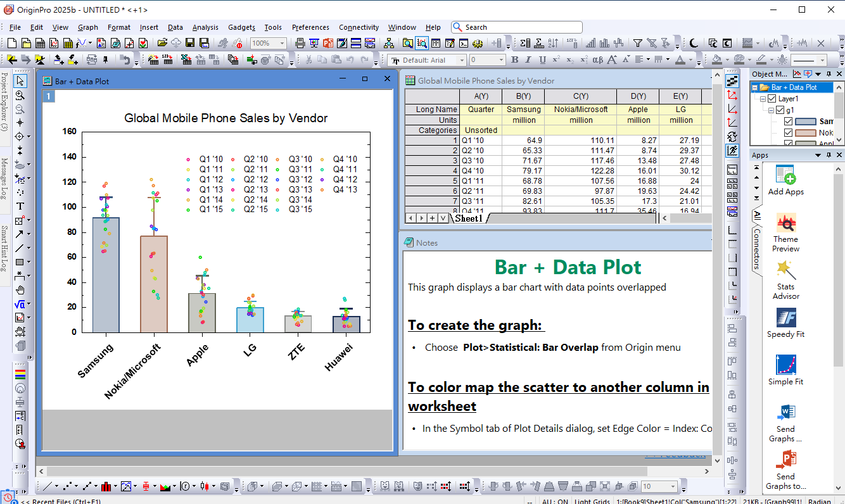Open the Connectivity menu
Viewport: 845px width, 504px height.
click(359, 27)
